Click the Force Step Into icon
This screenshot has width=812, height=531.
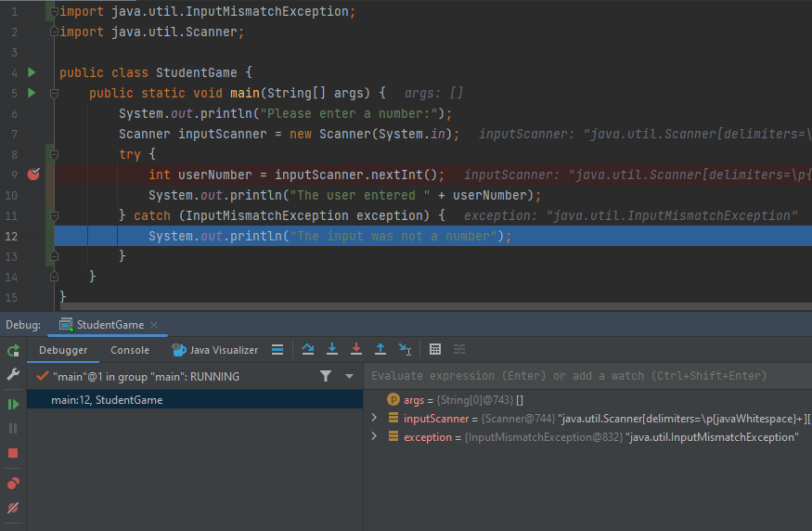(356, 350)
